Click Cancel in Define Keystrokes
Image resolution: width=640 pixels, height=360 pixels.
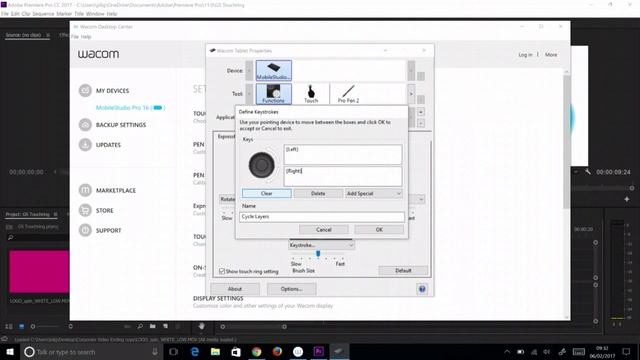click(x=324, y=230)
